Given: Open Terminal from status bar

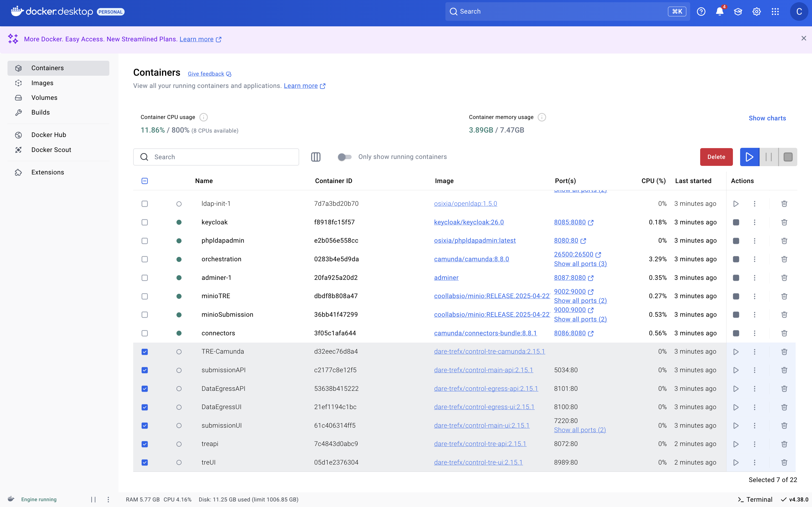Looking at the screenshot, I should coord(755,500).
